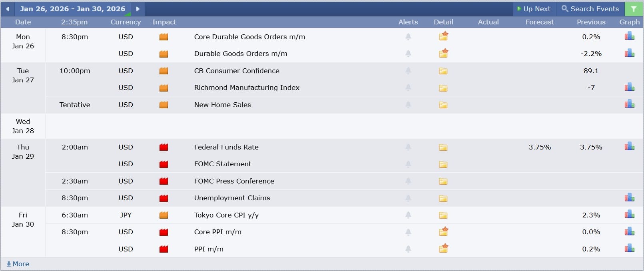
Task: Open Search Events
Action: click(590, 9)
